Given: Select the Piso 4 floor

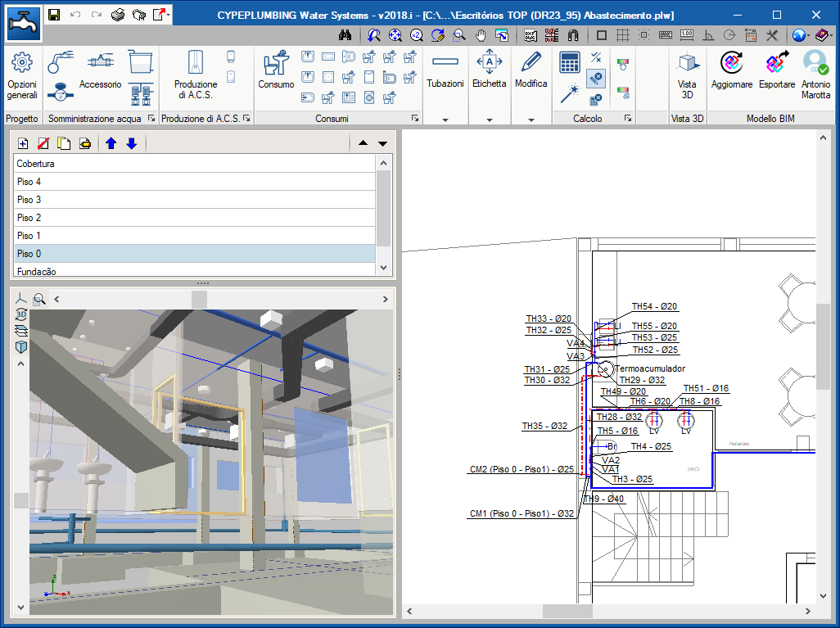Looking at the screenshot, I should click(x=195, y=182).
